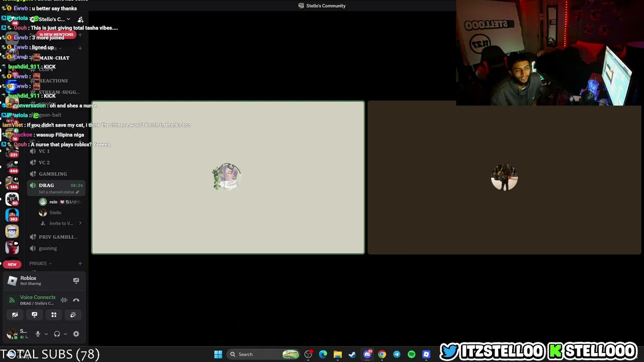Open Google Chrome from taskbar
Image resolution: width=644 pixels, height=362 pixels.
click(x=382, y=354)
